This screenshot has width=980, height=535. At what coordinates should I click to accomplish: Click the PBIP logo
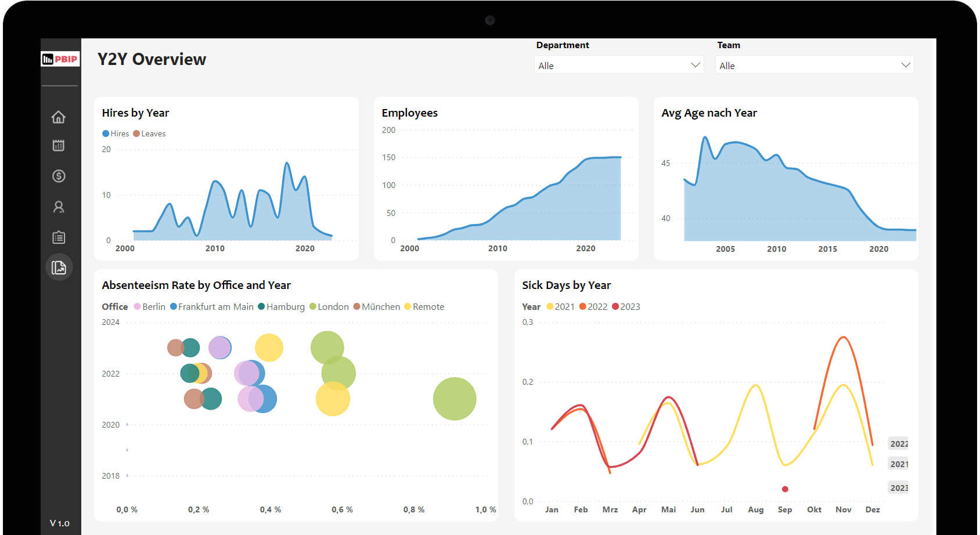tap(60, 59)
